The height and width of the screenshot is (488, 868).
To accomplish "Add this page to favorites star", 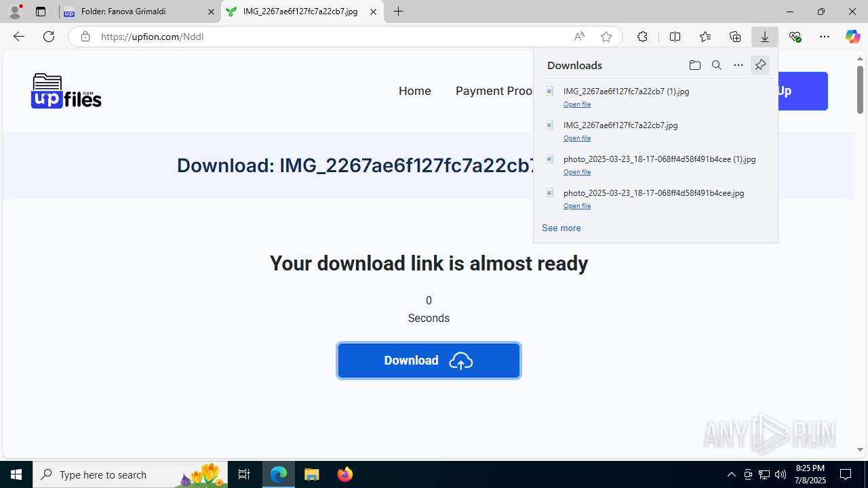I will 606,37.
